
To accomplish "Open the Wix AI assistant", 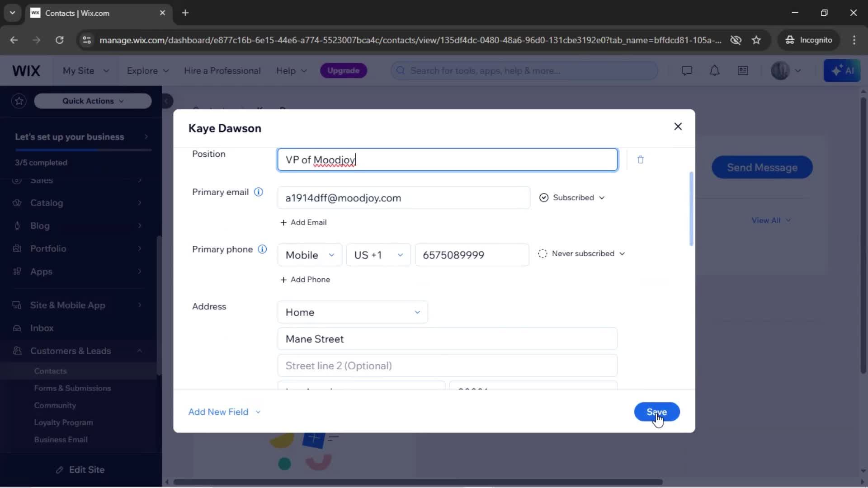I will (x=842, y=70).
